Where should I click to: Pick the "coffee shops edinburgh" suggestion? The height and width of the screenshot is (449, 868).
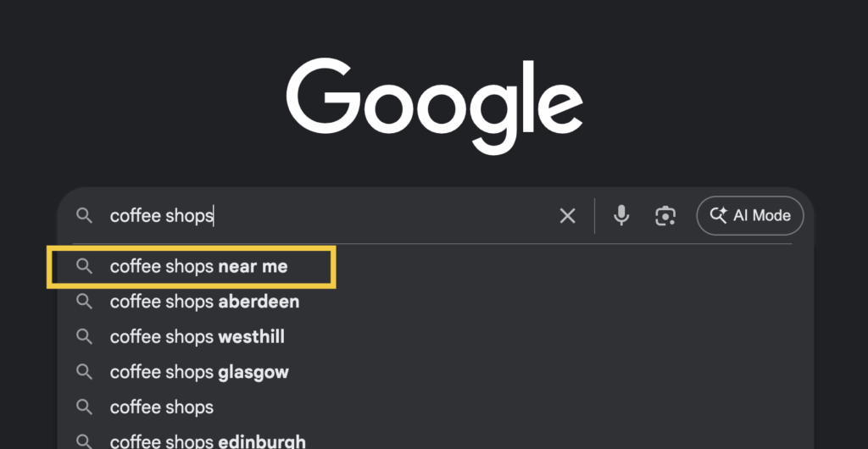(x=208, y=441)
